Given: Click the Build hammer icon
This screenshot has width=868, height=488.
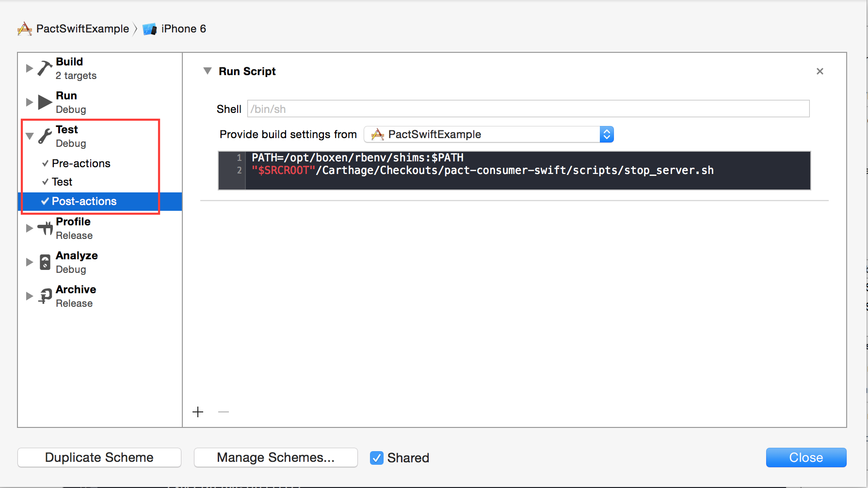Looking at the screenshot, I should point(45,68).
